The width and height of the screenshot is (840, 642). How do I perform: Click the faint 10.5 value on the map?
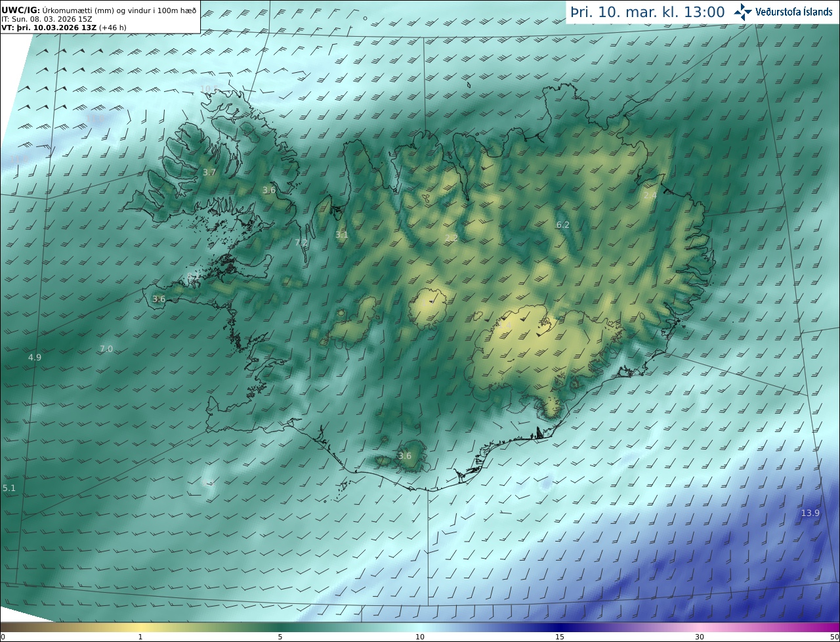[208, 89]
